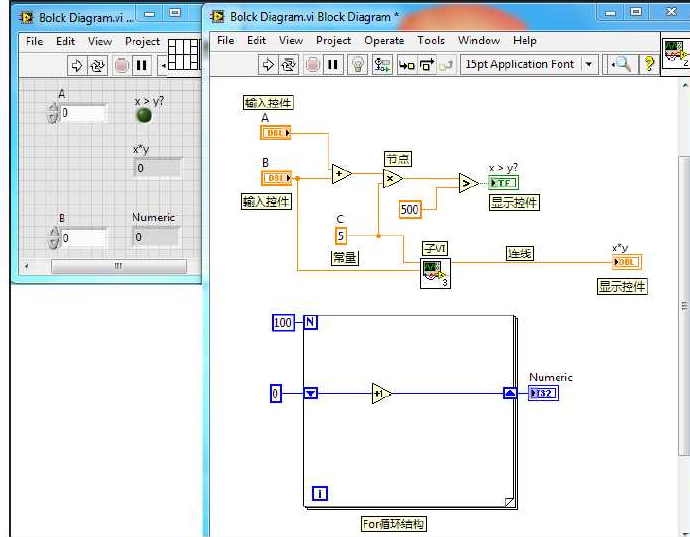This screenshot has height=537, width=690.
Task: Click right shift register up arrow
Action: point(510,393)
